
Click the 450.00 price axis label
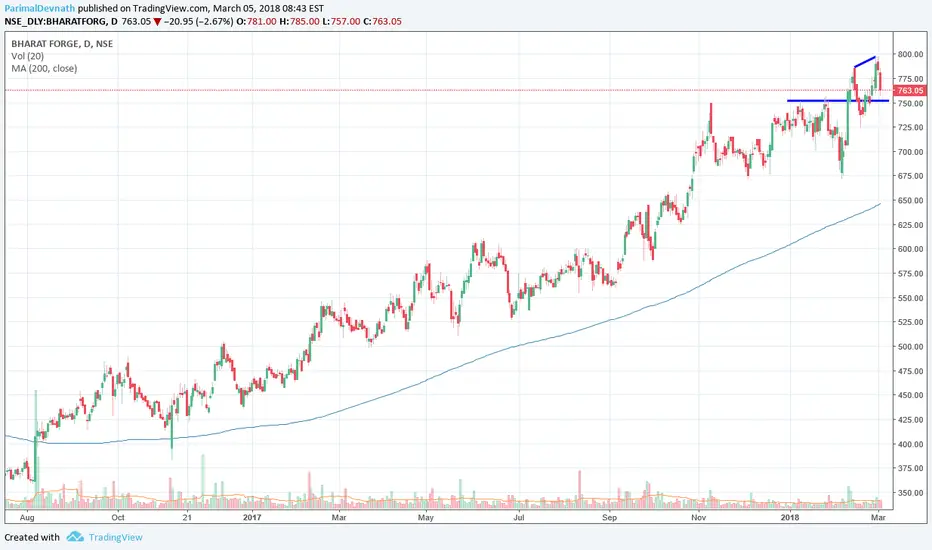(x=910, y=395)
